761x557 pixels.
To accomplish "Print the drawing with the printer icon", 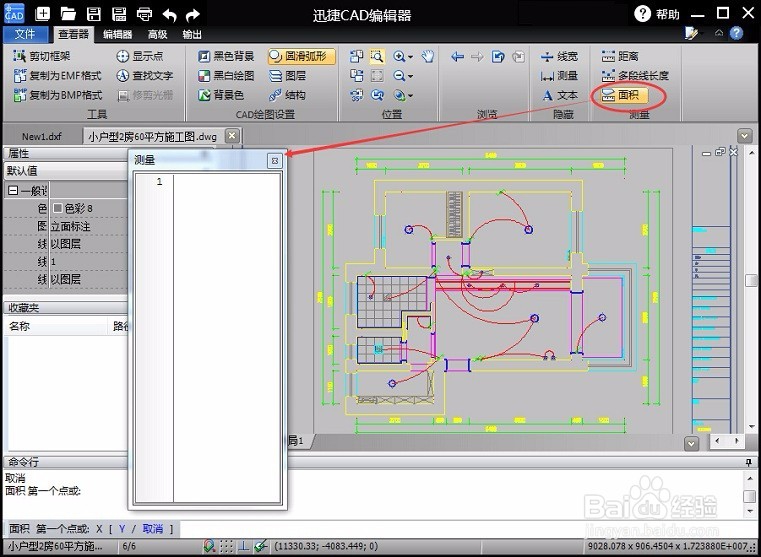I will pos(144,15).
